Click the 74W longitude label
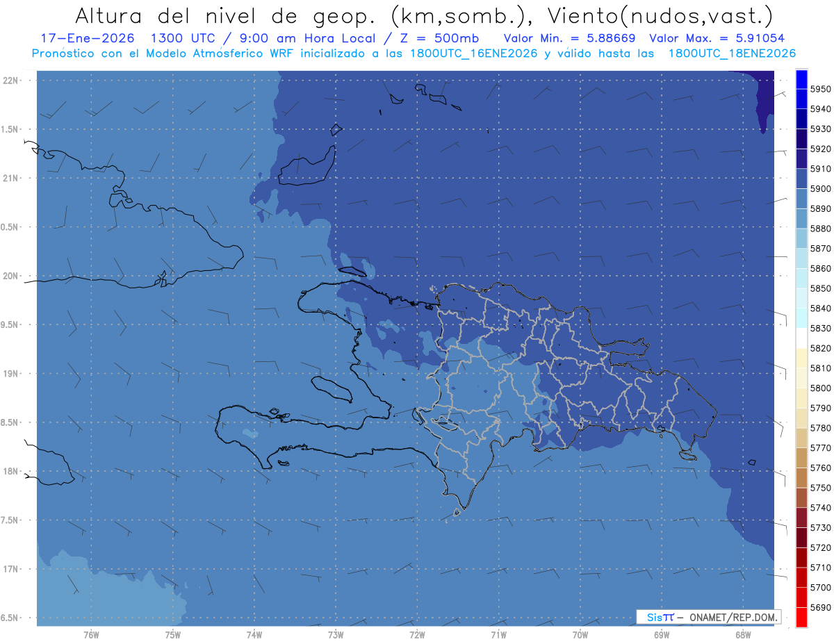Viewport: 834px width, 644px height. (254, 634)
